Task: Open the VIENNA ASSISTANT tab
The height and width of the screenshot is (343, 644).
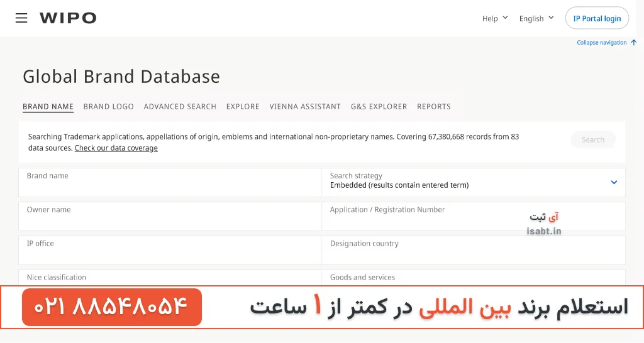Action: point(305,107)
